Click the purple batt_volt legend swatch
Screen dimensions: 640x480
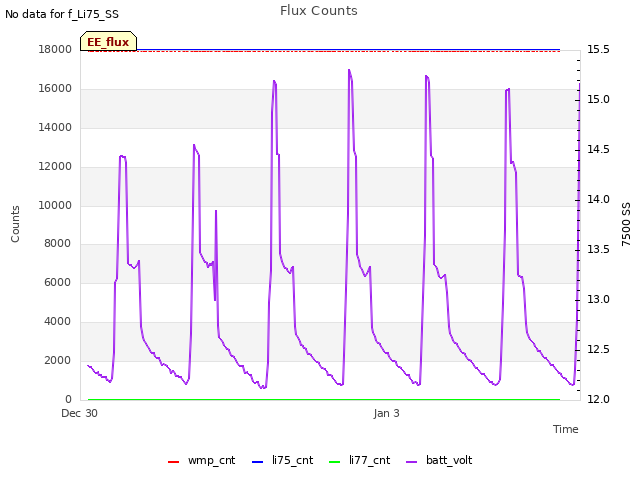[x=412, y=462]
